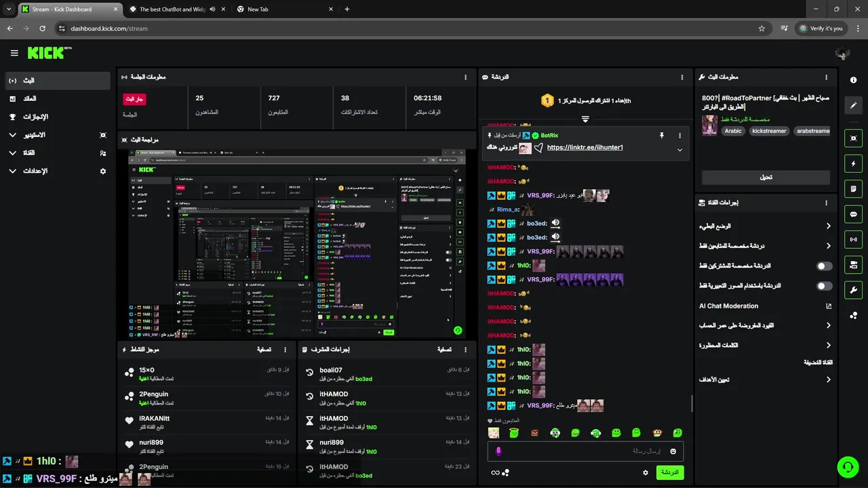The height and width of the screenshot is (488, 868).
Task: Pick the orange monkey emote in the quick row
Action: 657,432
